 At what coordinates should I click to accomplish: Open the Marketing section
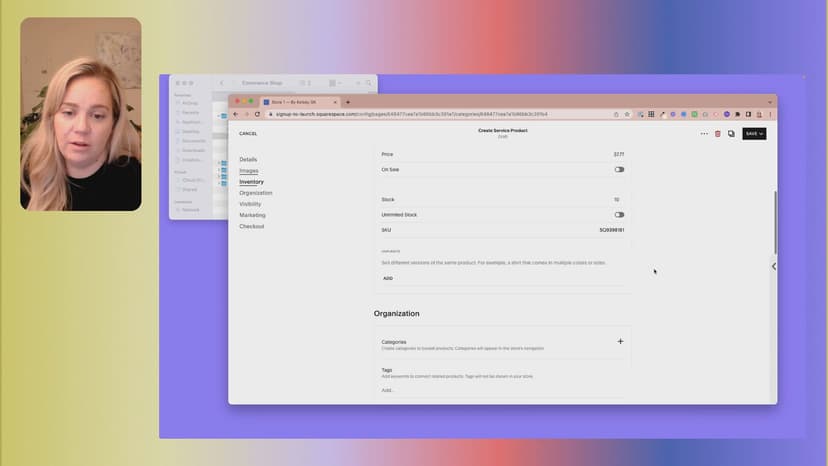pos(252,215)
